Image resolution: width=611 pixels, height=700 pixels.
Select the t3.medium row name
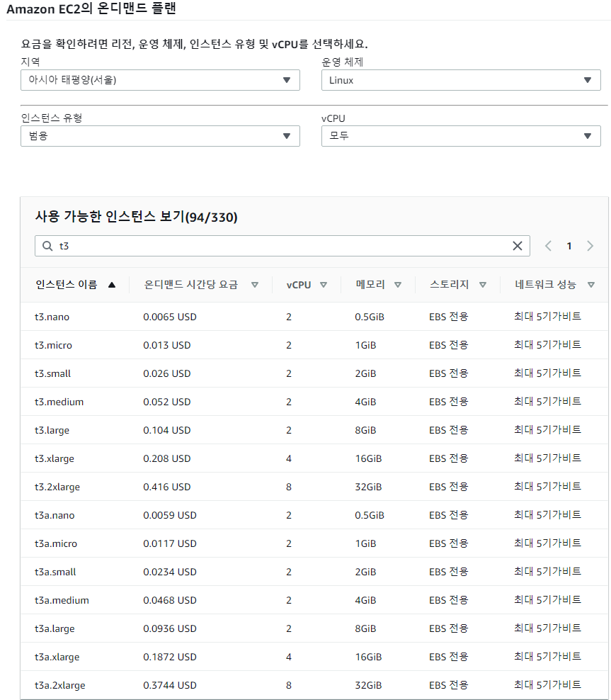pyautogui.click(x=59, y=402)
